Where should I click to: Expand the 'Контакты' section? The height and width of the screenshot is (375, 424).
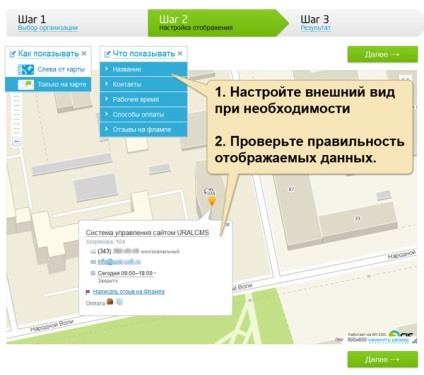144,84
